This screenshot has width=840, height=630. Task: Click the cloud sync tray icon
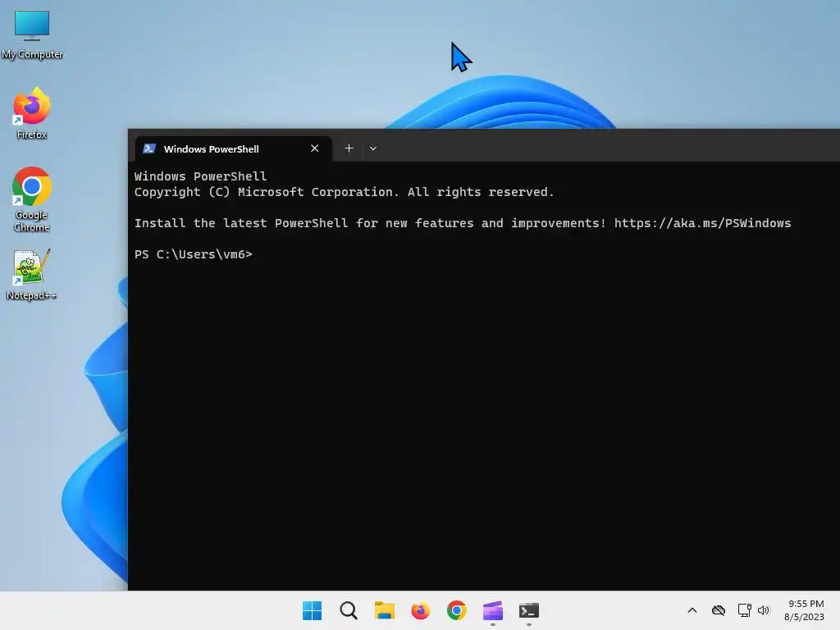719,610
